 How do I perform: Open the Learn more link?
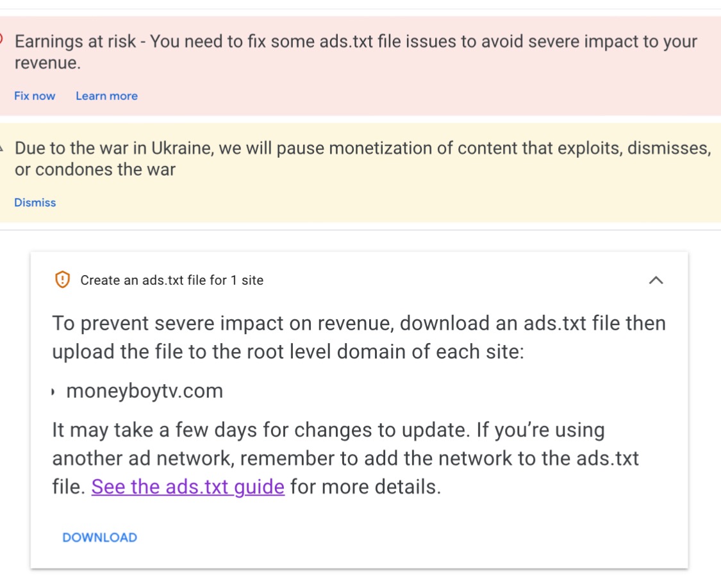(x=106, y=96)
